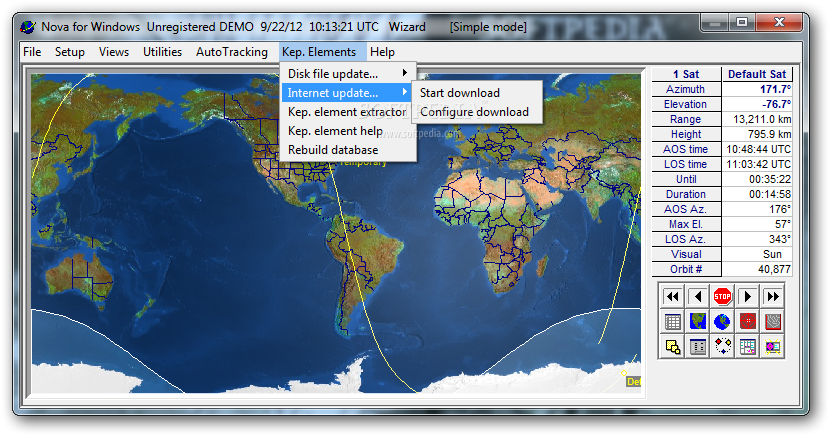Image resolution: width=830 pixels, height=436 pixels.
Task: Click the Azimuth value 171.7°
Action: [757, 89]
